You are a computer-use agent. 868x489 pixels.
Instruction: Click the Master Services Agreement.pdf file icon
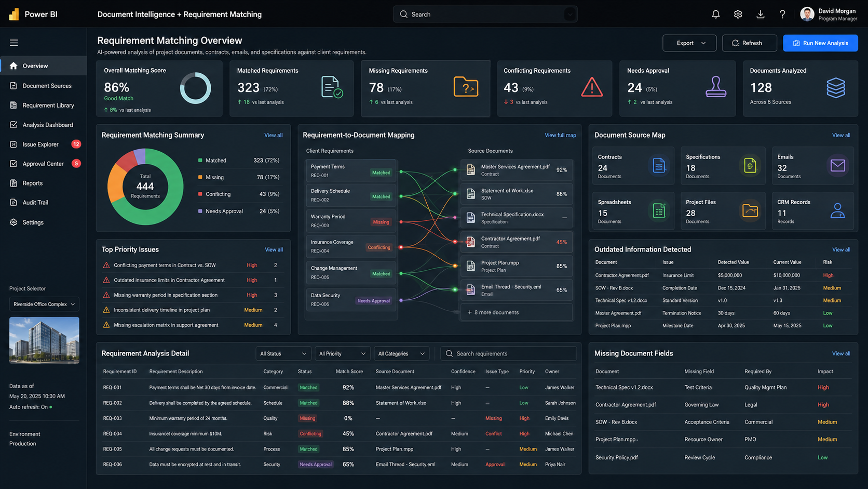coord(471,170)
